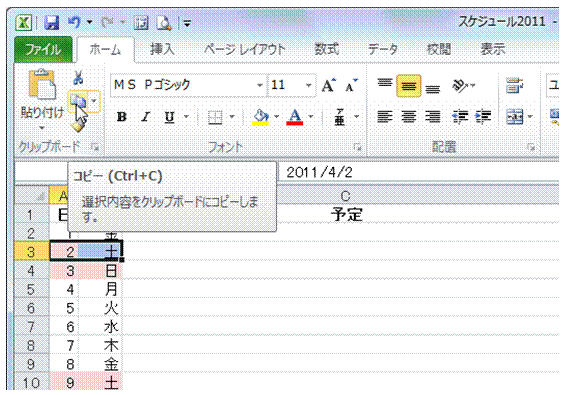
Task: Open the 表示 tab
Action: 493,50
